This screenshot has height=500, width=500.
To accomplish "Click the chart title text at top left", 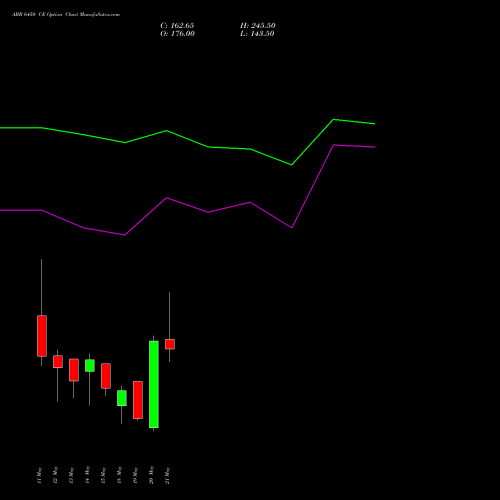I will [x=66, y=15].
